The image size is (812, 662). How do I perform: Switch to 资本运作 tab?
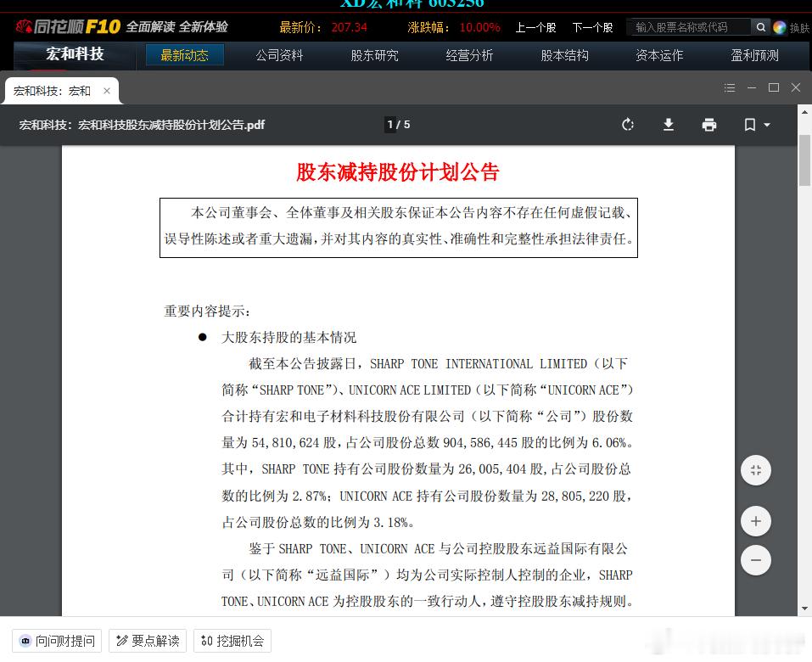click(x=659, y=55)
